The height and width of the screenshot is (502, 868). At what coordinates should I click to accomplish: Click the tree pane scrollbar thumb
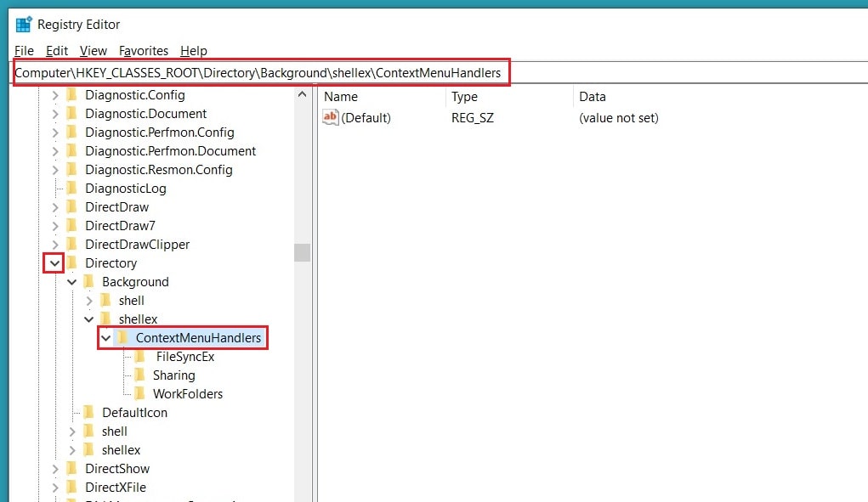pos(303,252)
